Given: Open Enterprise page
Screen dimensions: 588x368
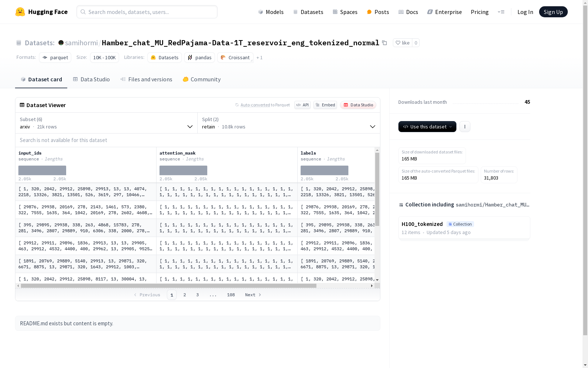Looking at the screenshot, I should (x=444, y=12).
